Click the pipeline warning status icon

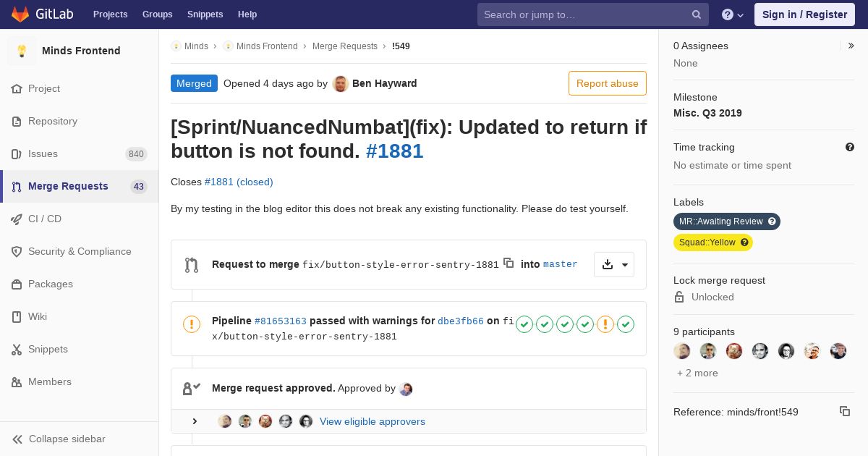point(192,324)
